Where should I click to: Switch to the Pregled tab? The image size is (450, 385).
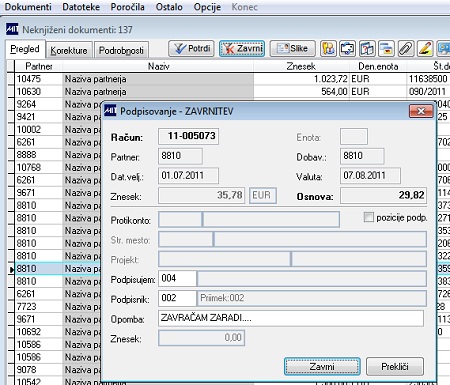25,49
